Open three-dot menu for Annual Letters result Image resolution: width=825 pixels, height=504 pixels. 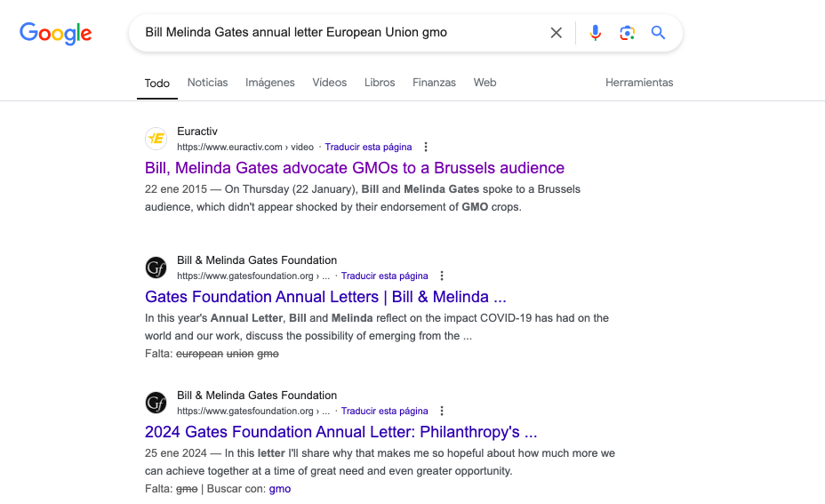(442, 276)
